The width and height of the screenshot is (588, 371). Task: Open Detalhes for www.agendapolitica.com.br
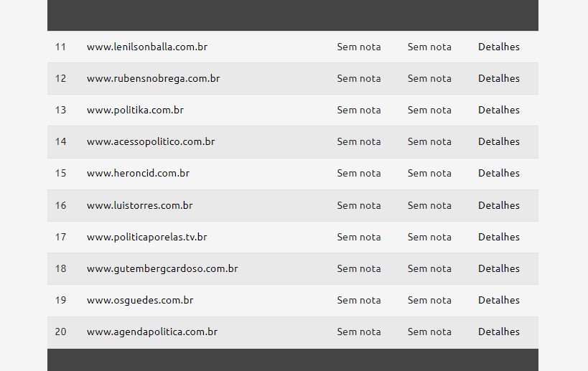[499, 332]
